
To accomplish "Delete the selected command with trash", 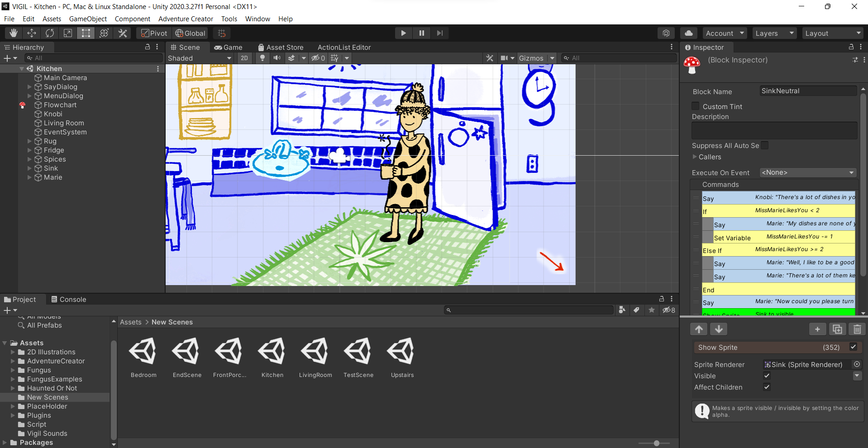I will pos(857,329).
